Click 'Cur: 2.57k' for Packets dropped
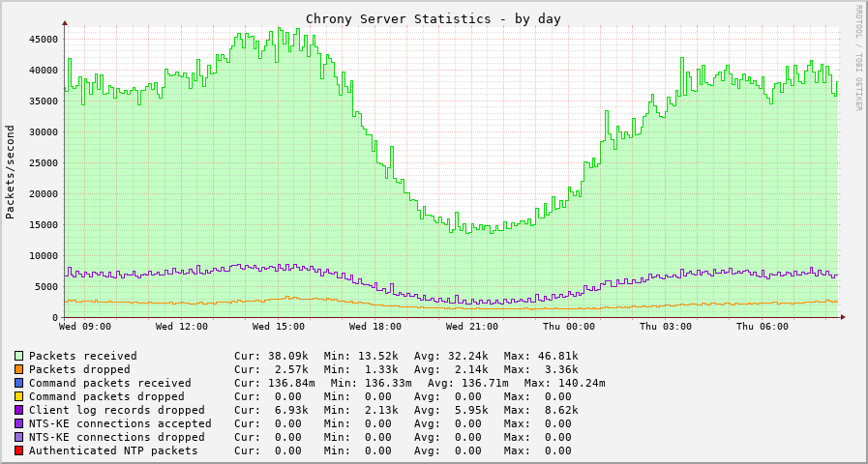This screenshot has width=868, height=464. pyautogui.click(x=271, y=369)
